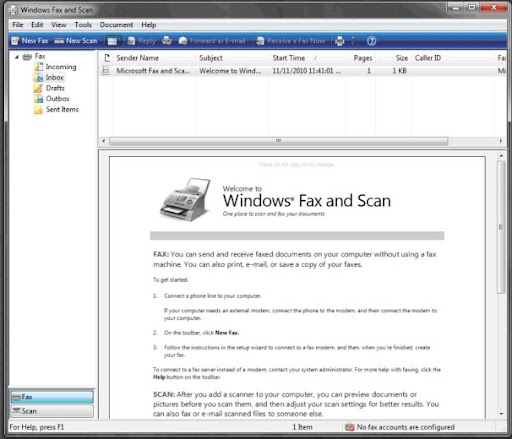Click the New Scan toolbar button
Viewport: 512px width, 439px height.
tap(76, 41)
